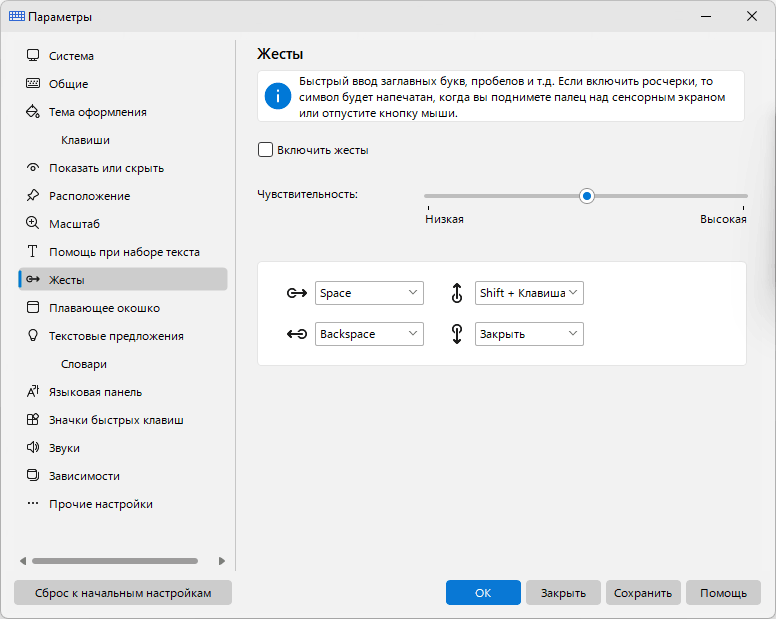Click the blue info icon in the banner
Viewport: 776px width, 619px height.
pyautogui.click(x=278, y=96)
